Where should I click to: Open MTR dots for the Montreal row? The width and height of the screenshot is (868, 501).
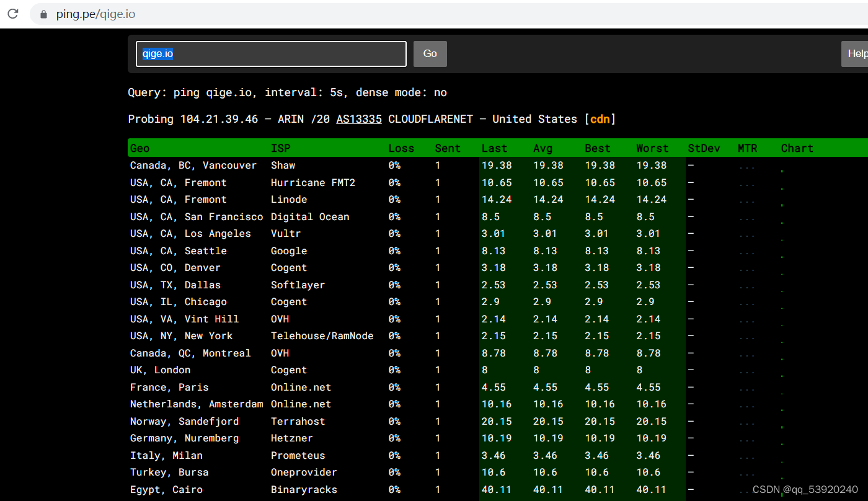pos(747,355)
